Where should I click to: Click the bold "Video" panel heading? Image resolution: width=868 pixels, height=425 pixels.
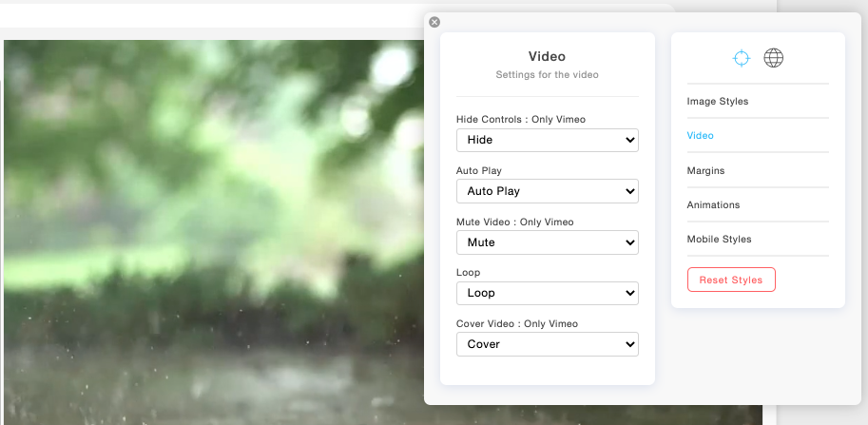[547, 57]
